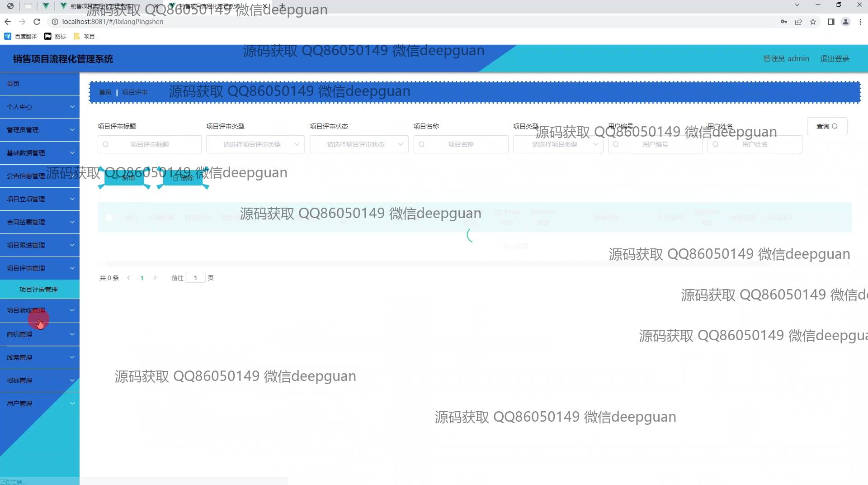Open 请选择项目评审状态 dropdown

click(359, 144)
